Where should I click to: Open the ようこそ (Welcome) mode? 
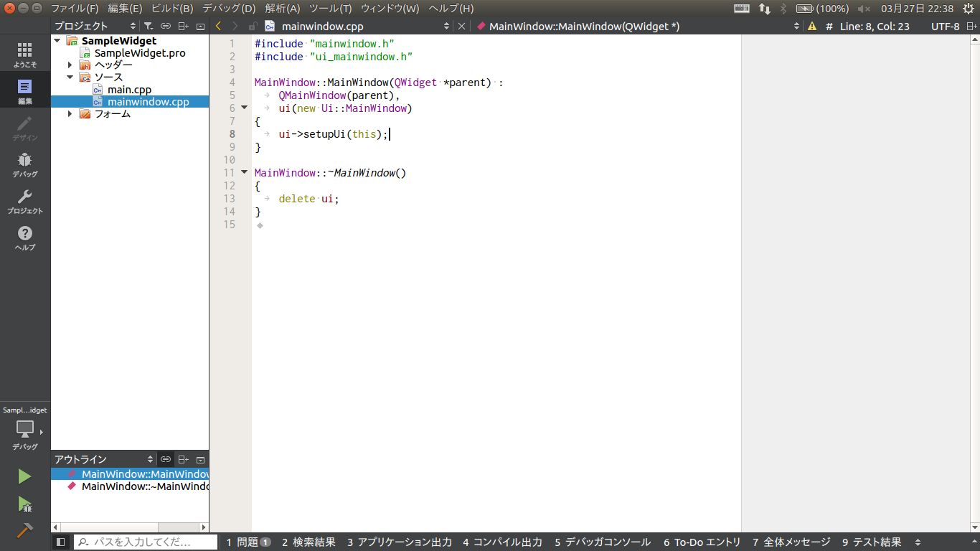tap(24, 55)
